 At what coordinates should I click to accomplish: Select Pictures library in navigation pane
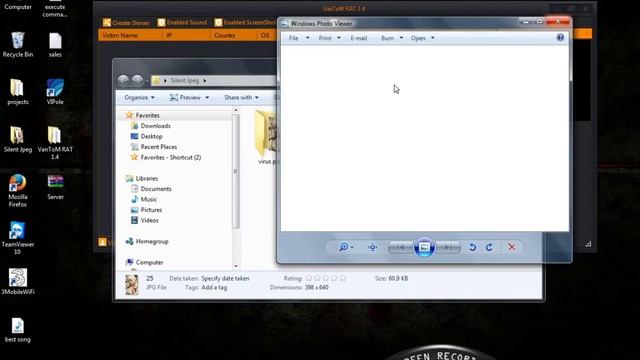click(x=151, y=210)
